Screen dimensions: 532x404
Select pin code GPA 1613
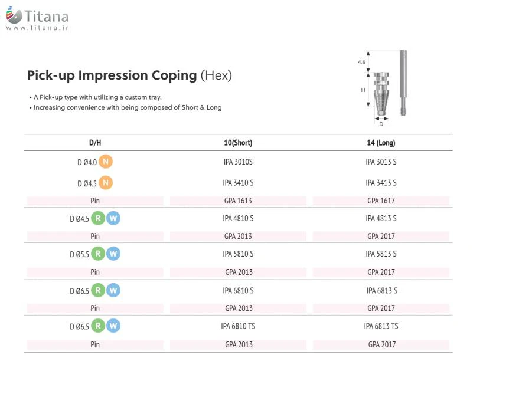click(238, 201)
